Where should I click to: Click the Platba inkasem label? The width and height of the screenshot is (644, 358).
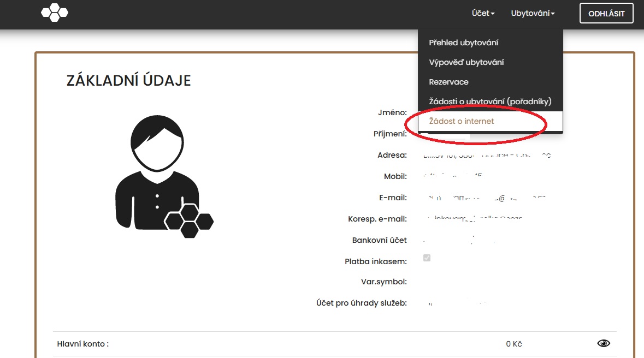[375, 261]
